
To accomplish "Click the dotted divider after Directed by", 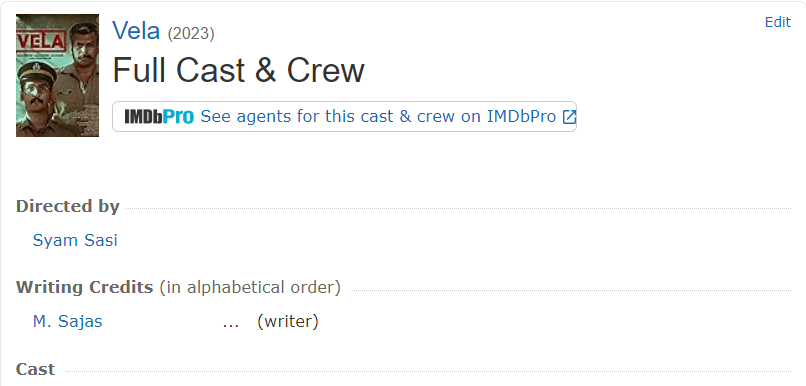I will 458,209.
